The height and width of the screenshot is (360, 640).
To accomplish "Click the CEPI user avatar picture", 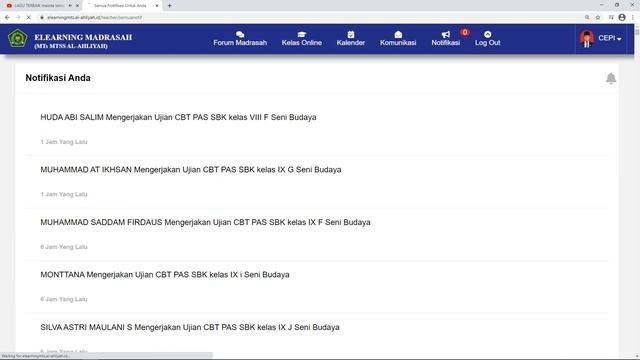I will tap(587, 39).
